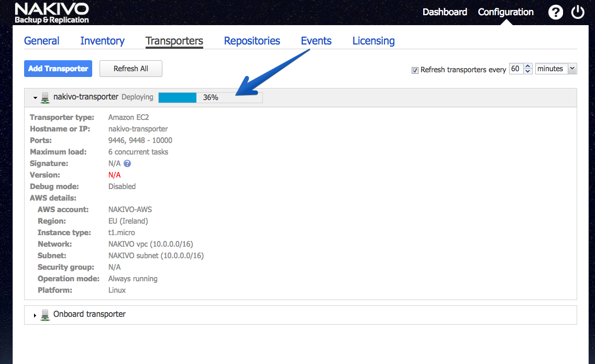
Task: Decrease refresh interval with down arrow
Action: [x=528, y=71]
